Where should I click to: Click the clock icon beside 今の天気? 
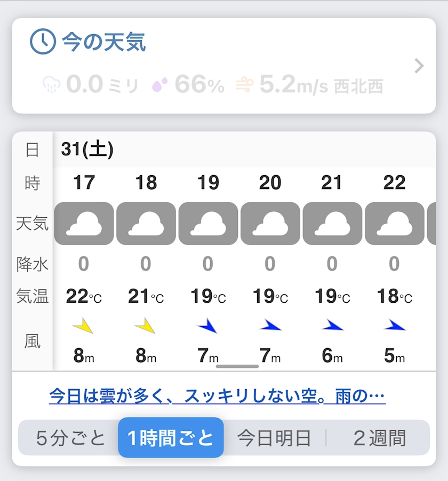tap(43, 42)
